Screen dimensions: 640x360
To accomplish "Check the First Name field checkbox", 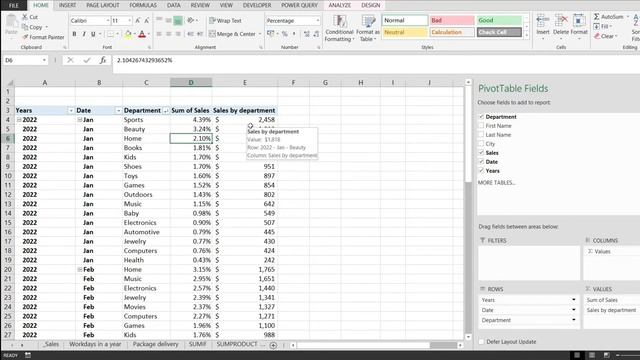I will click(481, 126).
